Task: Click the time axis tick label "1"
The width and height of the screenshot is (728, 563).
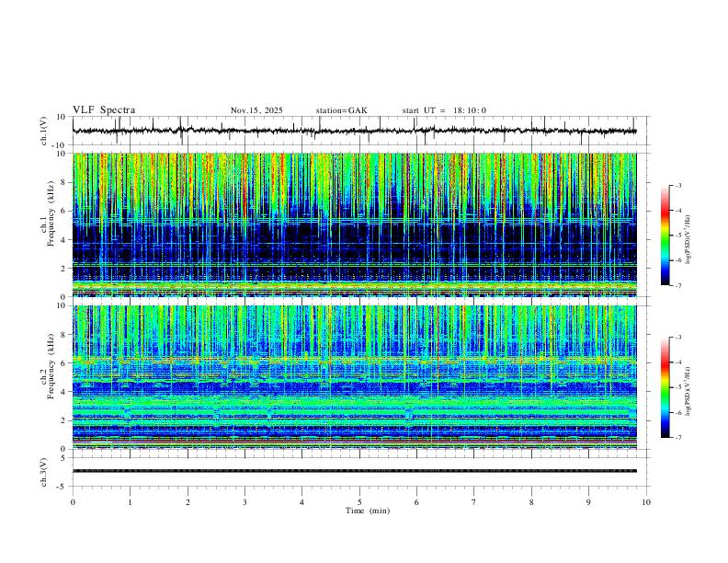Action: 130,502
